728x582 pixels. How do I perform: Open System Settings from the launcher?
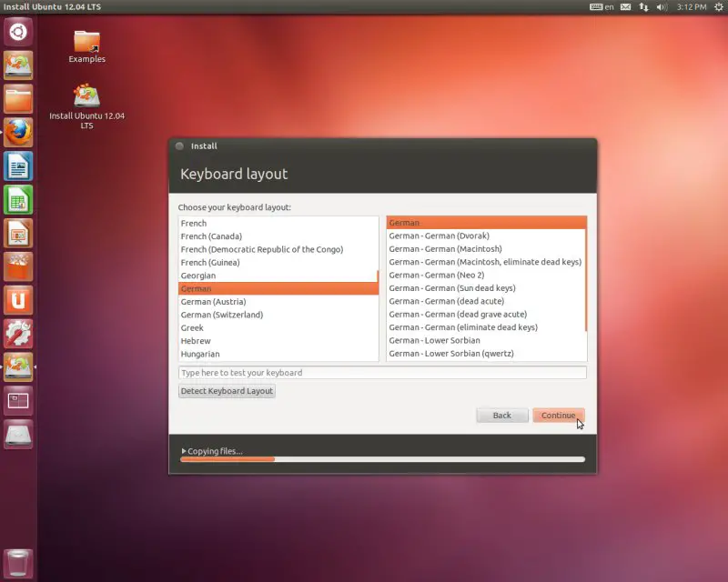(18, 333)
